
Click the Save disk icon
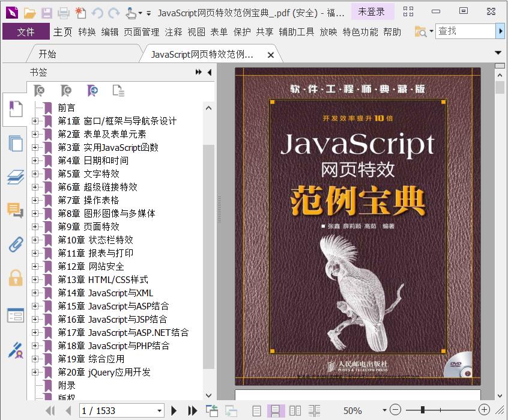[46, 13]
